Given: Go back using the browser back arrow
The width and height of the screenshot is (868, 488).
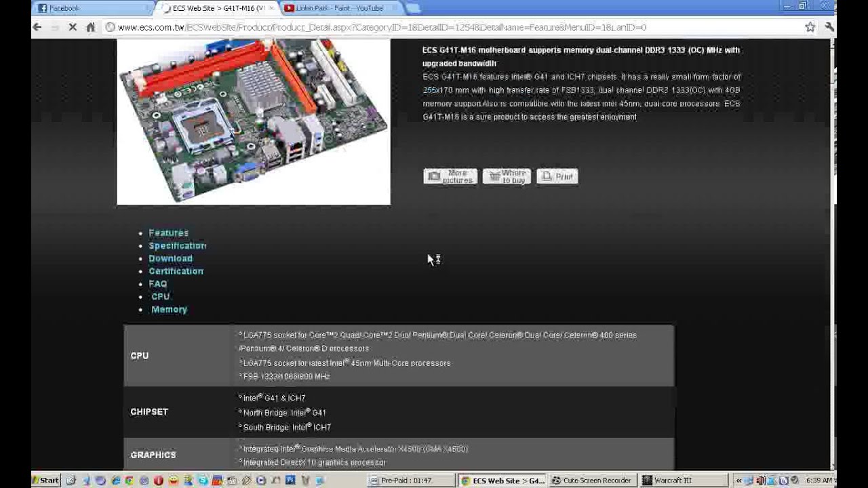Looking at the screenshot, I should click(x=37, y=27).
